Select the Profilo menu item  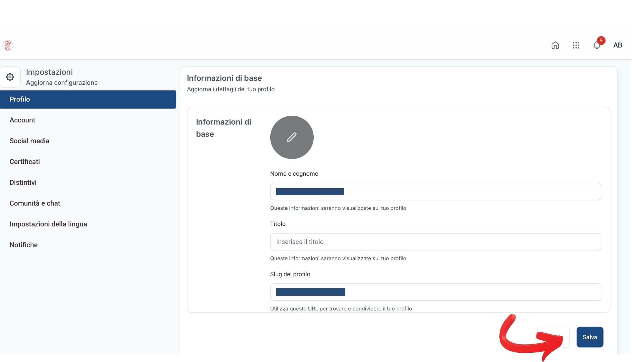pos(88,100)
